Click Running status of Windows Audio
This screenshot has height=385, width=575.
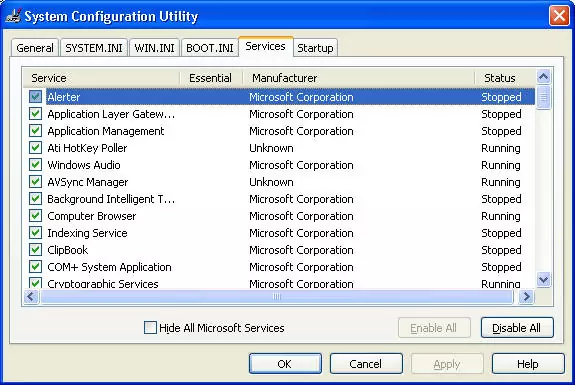click(x=501, y=165)
